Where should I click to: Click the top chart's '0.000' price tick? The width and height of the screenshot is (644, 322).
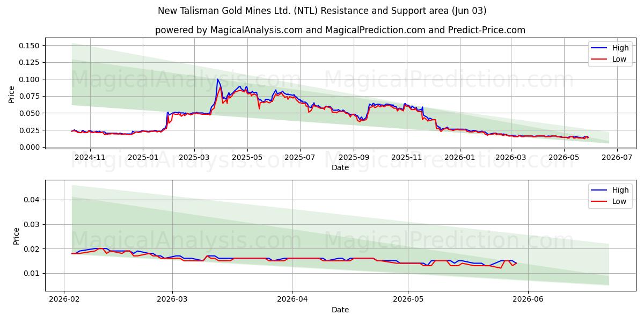coord(30,147)
